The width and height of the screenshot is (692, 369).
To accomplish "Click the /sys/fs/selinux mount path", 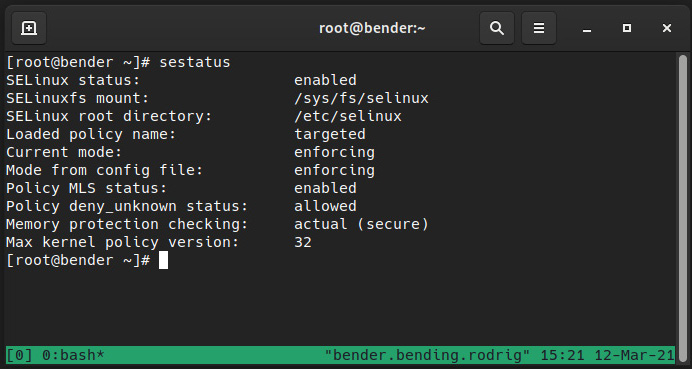I will point(361,98).
